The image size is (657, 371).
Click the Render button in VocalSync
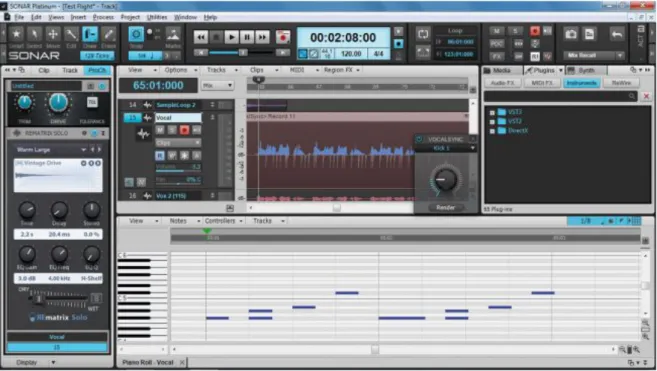tap(445, 208)
